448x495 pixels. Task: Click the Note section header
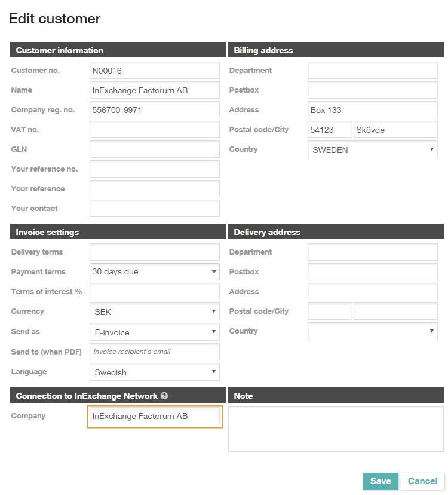pos(336,396)
